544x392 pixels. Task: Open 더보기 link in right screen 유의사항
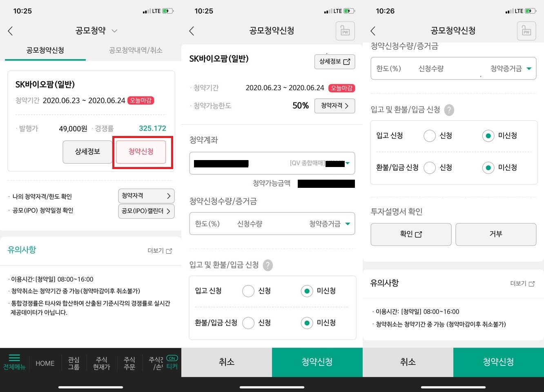point(522,283)
